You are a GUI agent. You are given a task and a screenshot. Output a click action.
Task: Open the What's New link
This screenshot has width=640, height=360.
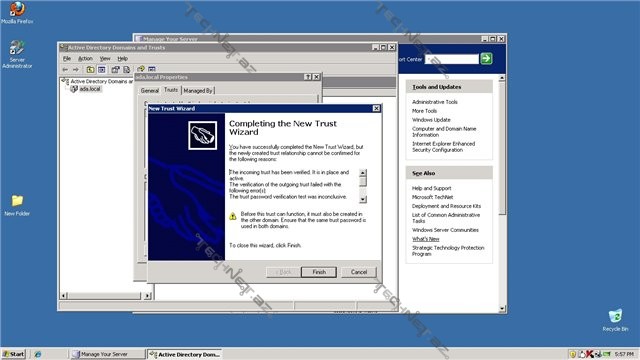point(425,239)
